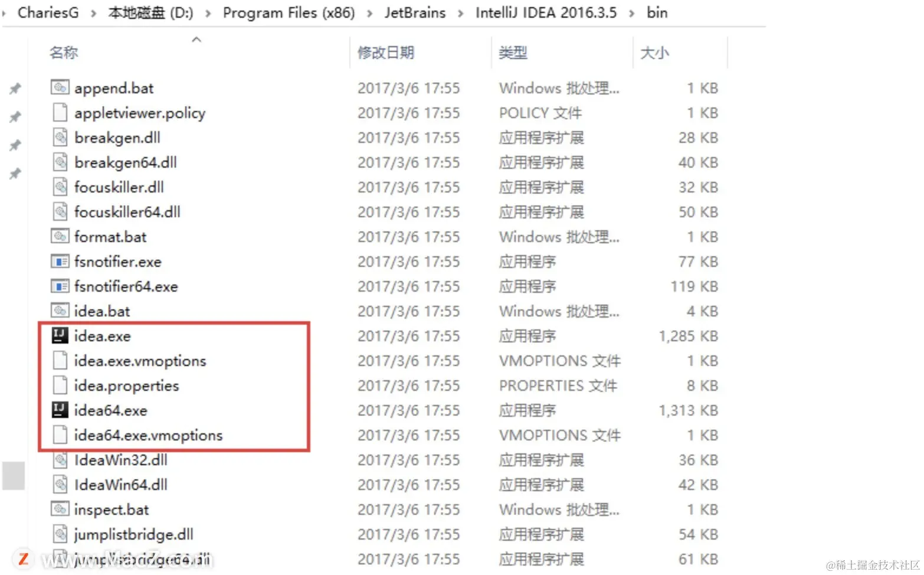Click the fsnotifier.exe application icon

pyautogui.click(x=60, y=262)
